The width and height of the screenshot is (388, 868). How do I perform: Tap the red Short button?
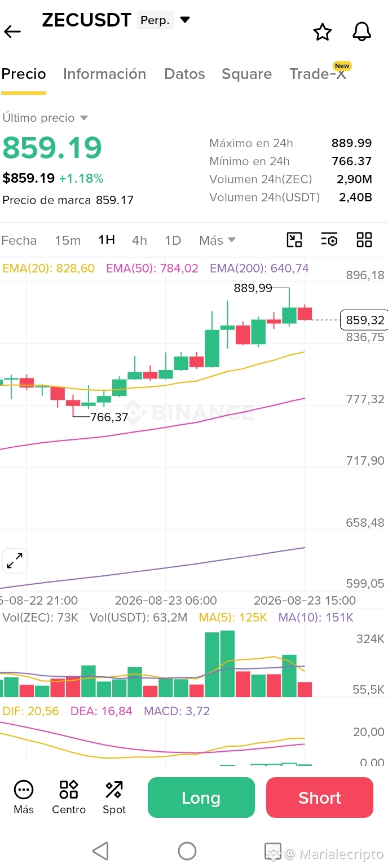pyautogui.click(x=320, y=797)
